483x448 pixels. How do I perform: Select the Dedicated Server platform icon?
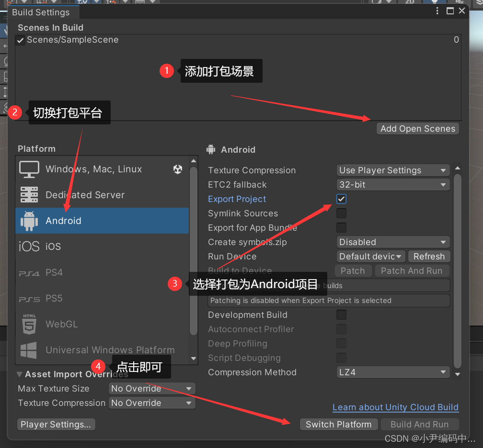point(29,195)
